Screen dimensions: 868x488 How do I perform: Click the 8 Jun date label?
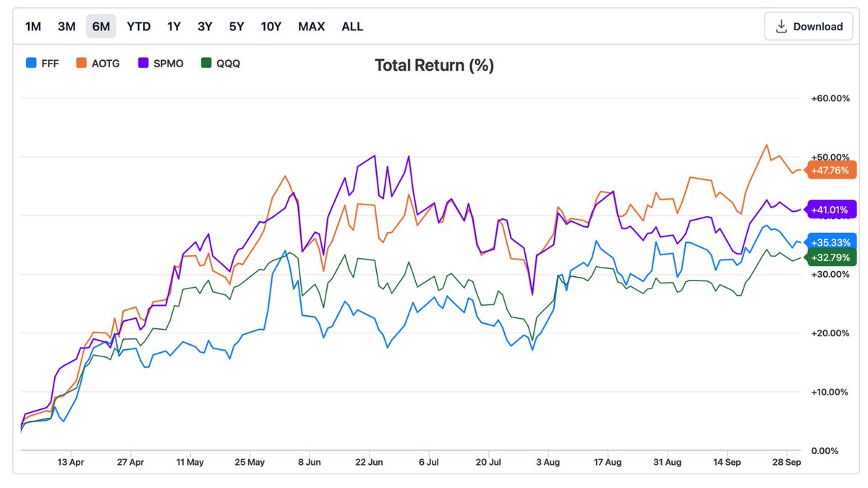pyautogui.click(x=310, y=461)
